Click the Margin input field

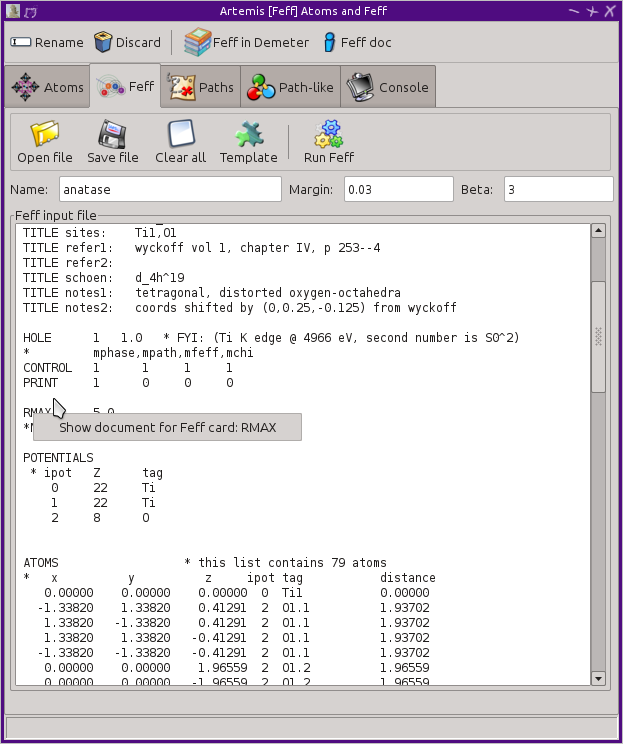[399, 189]
